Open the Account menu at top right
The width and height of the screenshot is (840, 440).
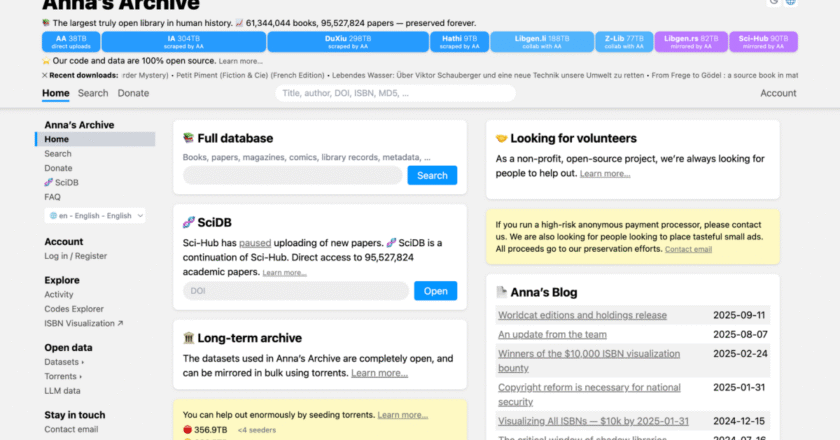(778, 93)
